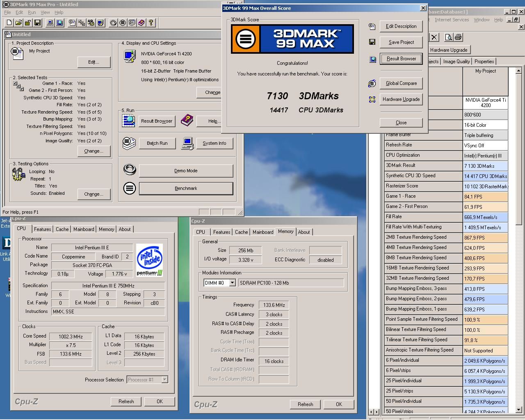This screenshot has height=420, width=525.
Task: Click the document icon beside Edit Description
Action: coord(372,27)
